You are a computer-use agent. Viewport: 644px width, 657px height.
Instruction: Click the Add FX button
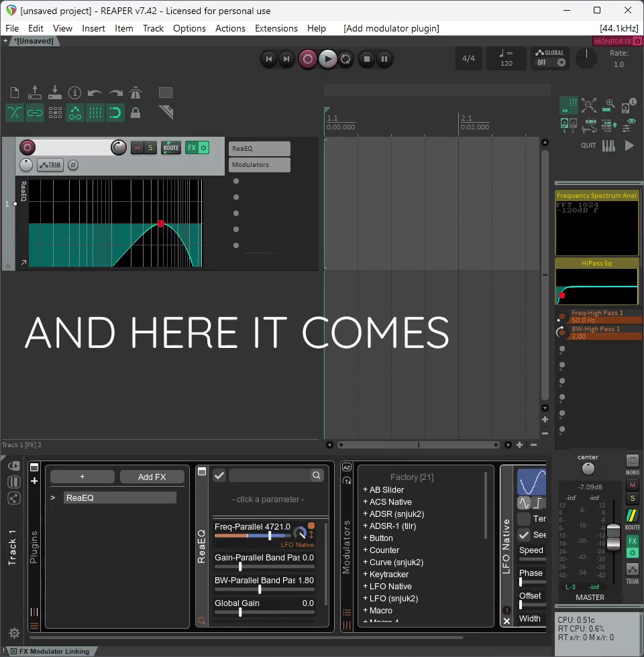click(x=152, y=477)
